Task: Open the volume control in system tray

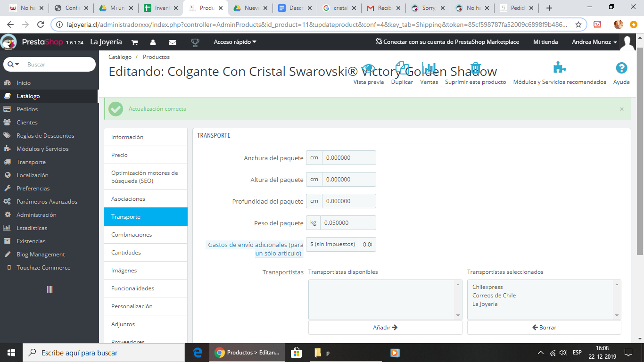Action: pos(563,353)
